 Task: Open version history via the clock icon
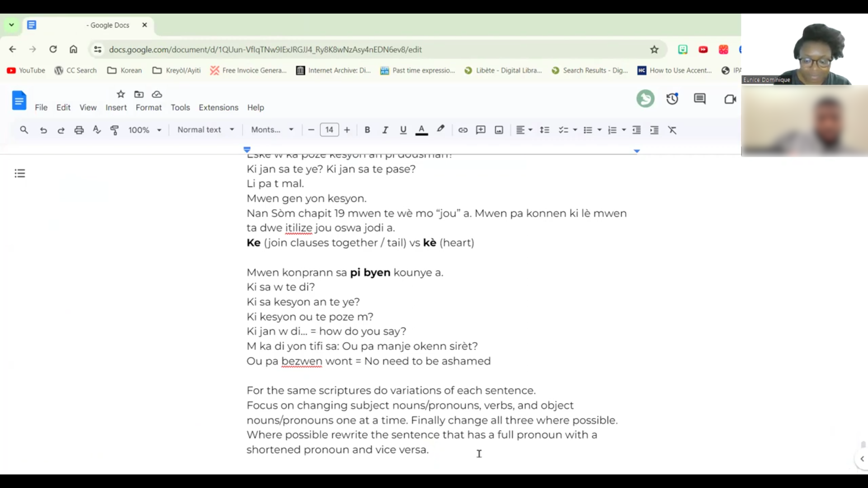(x=672, y=99)
